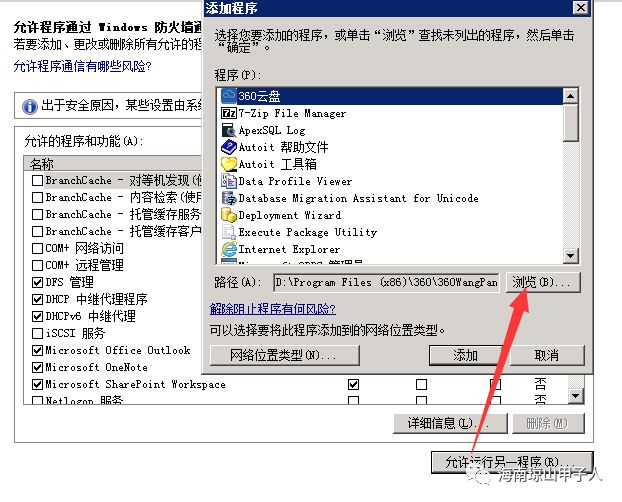Screen dimensions: 622x502
Task: Toggle BranchCache 对等机发现 checkbox
Action: tap(37, 181)
